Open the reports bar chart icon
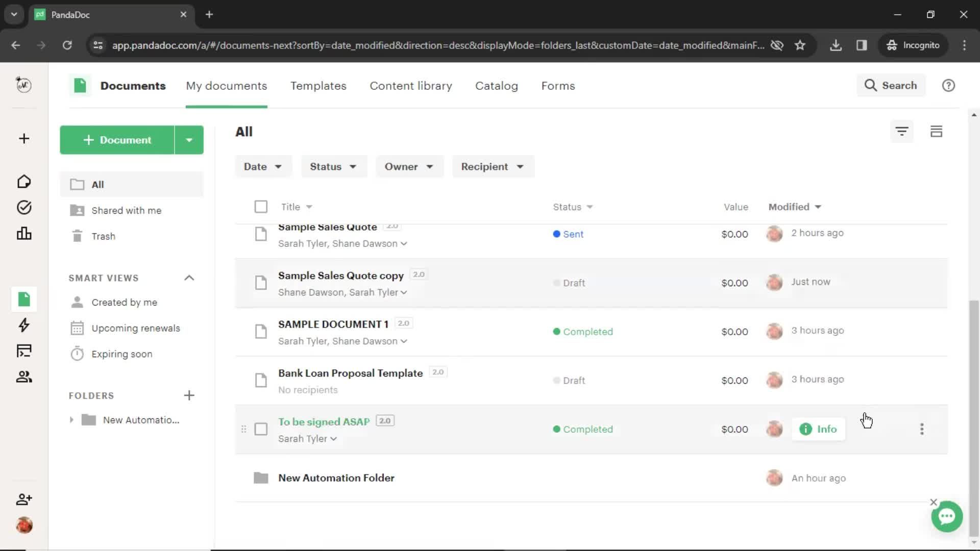 coord(24,234)
